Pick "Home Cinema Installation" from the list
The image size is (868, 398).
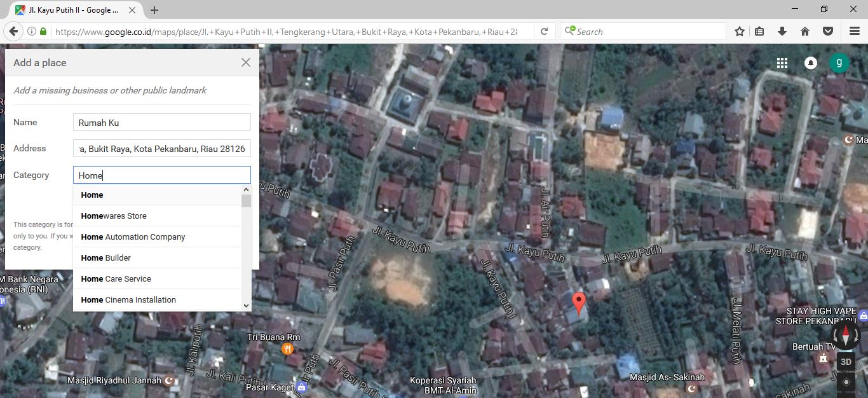click(128, 299)
